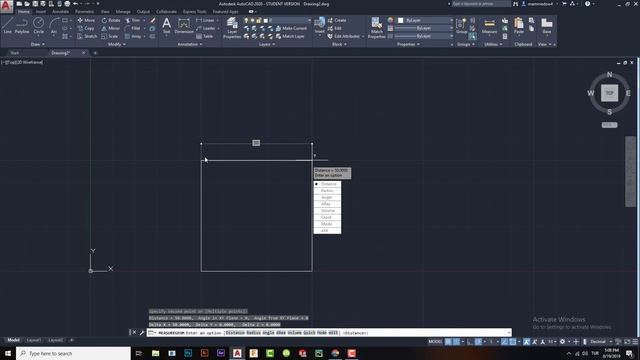Image resolution: width=640 pixels, height=360 pixels.
Task: Click the Match Layer button
Action: (x=290, y=36)
